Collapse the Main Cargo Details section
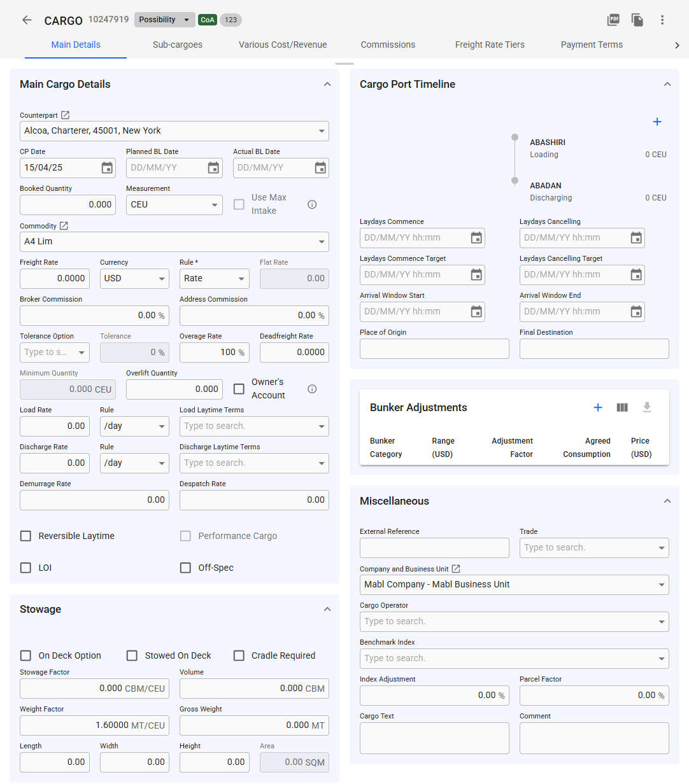This screenshot has height=784, width=689. click(327, 85)
